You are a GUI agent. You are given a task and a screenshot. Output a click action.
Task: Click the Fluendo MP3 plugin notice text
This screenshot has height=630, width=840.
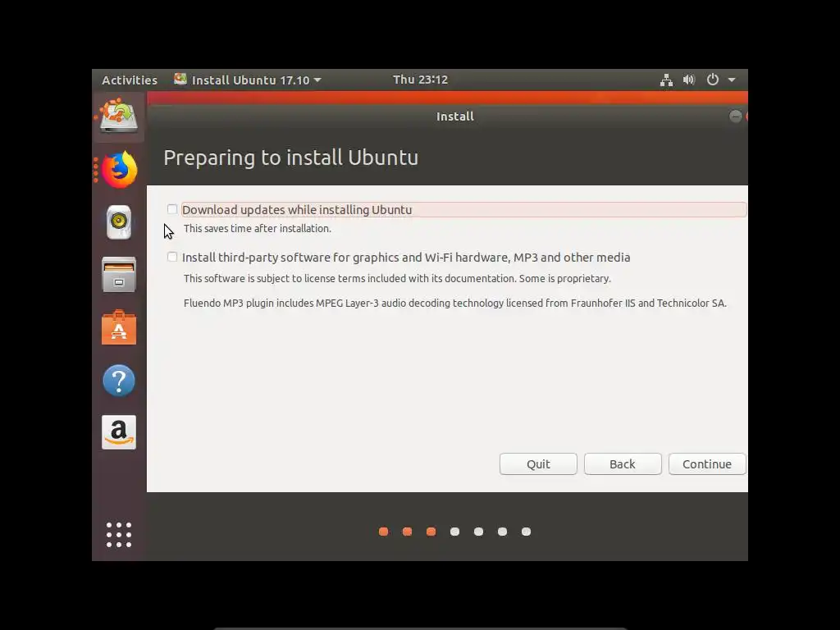(x=454, y=304)
